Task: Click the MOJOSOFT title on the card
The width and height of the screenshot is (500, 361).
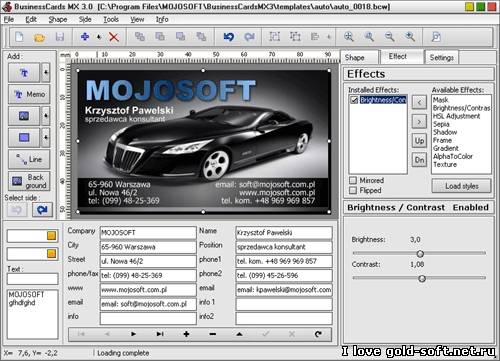Action: click(x=171, y=90)
